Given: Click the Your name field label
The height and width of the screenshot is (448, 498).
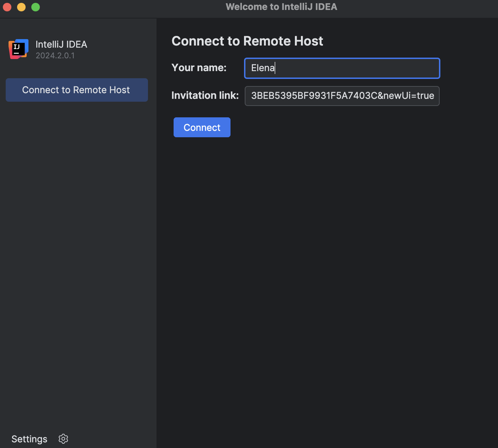Looking at the screenshot, I should [199, 68].
